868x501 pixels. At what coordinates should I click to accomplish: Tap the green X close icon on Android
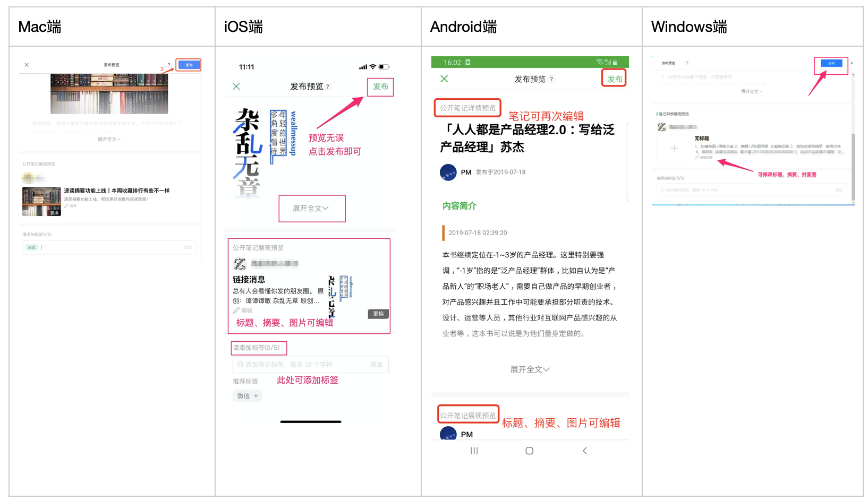[x=445, y=79]
